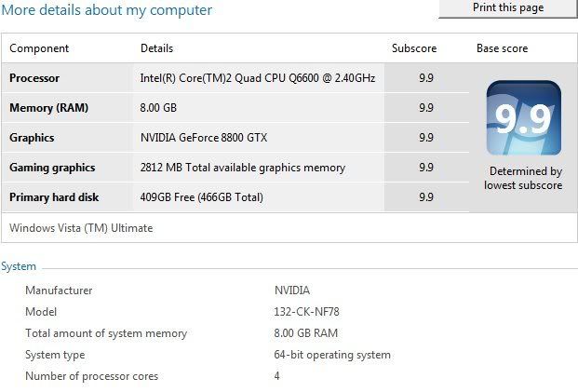Click the 9.9 base score badge icon
The width and height of the screenshot is (578, 392).
[524, 117]
